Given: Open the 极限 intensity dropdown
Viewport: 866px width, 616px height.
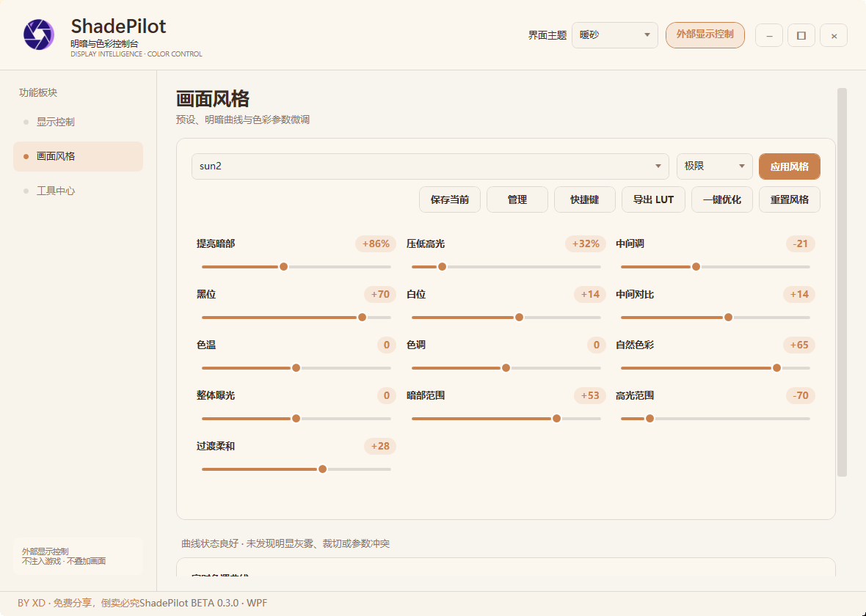Looking at the screenshot, I should pyautogui.click(x=715, y=166).
